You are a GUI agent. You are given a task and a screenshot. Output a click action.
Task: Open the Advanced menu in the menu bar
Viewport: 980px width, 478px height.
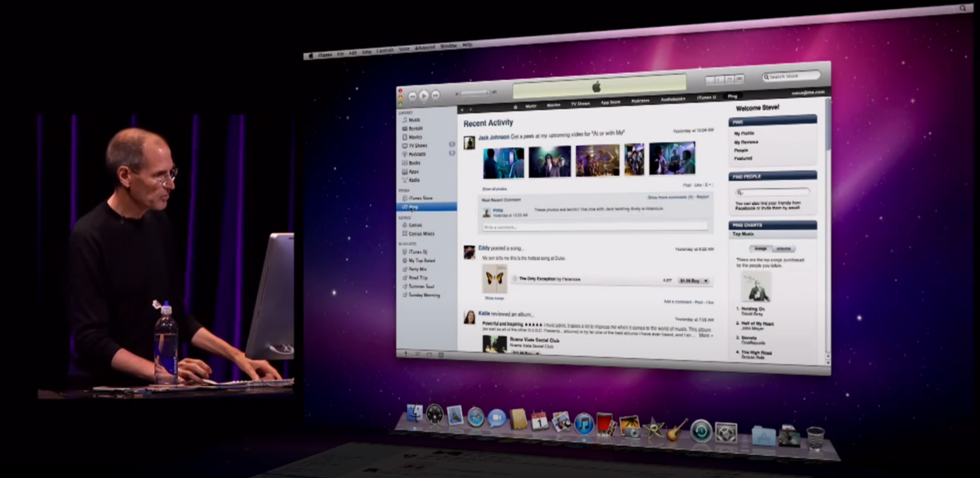click(x=424, y=46)
